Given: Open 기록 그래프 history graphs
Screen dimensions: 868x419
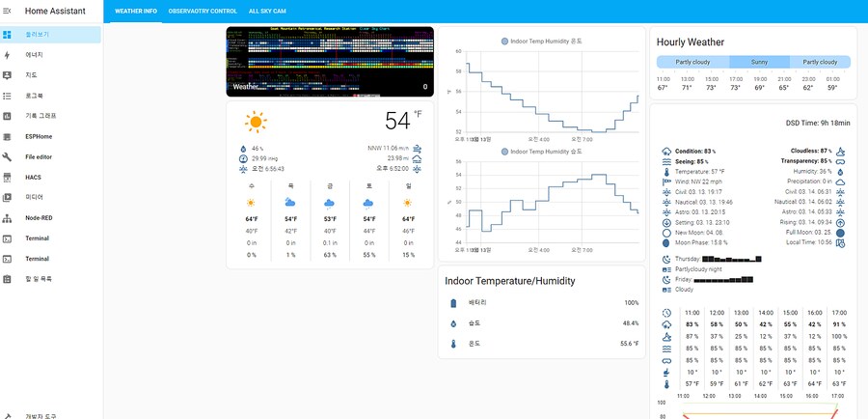Looking at the screenshot, I should pyautogui.click(x=51, y=116).
